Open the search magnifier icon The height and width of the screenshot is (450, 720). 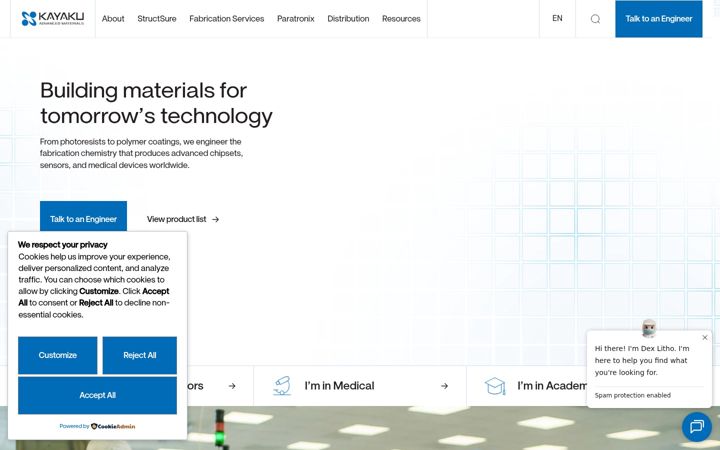595,19
